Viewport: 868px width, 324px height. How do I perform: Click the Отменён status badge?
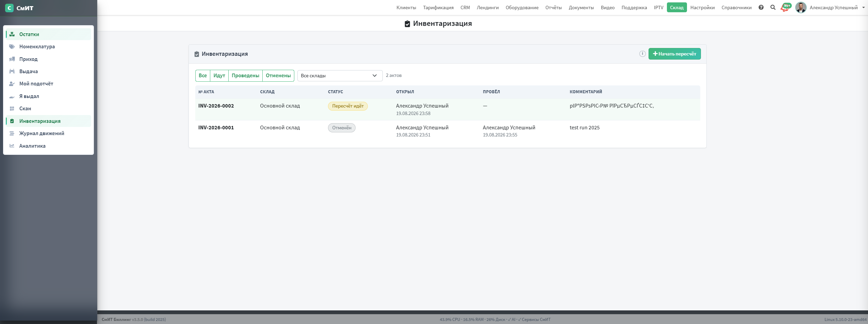click(x=342, y=128)
